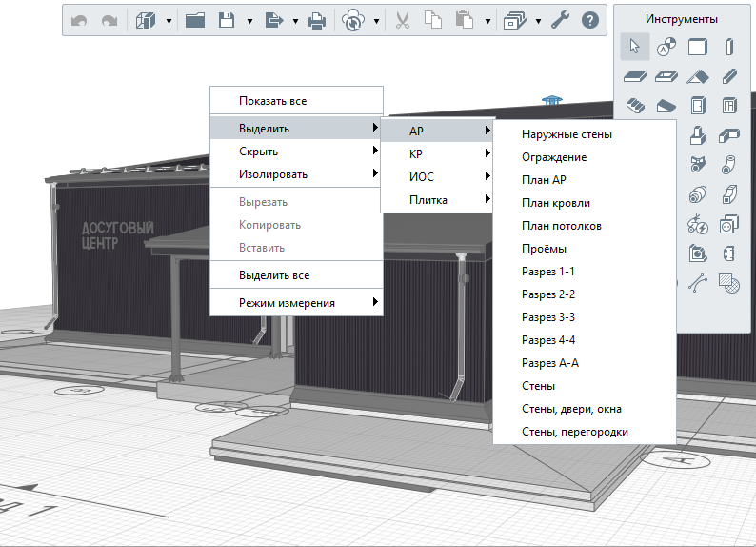
Task: Open the project folder icon
Action: tap(195, 20)
